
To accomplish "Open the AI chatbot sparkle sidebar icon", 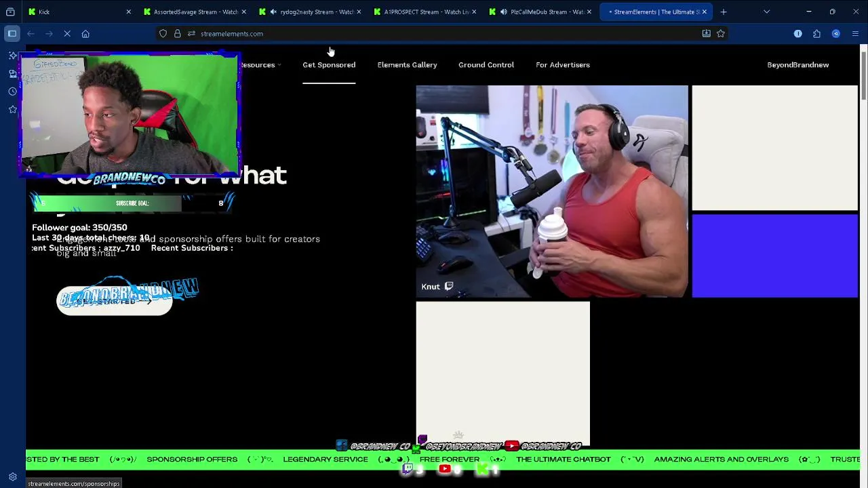I will coord(12,56).
